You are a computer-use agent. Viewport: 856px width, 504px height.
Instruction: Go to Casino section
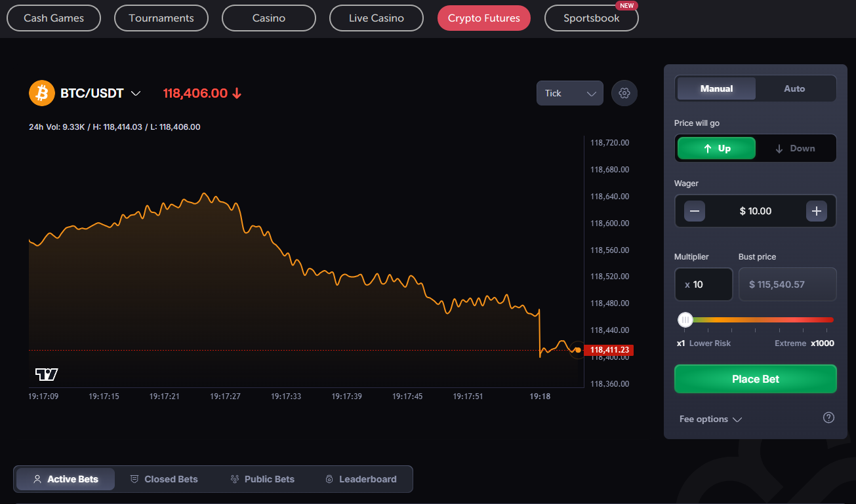pos(269,18)
